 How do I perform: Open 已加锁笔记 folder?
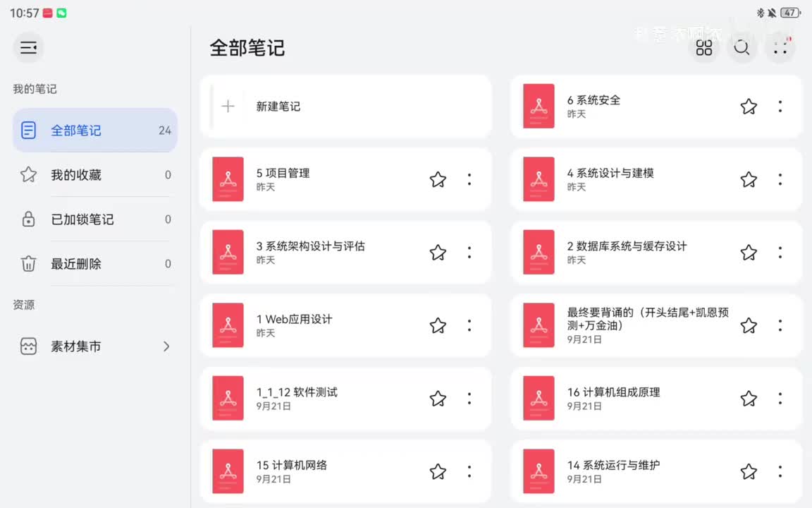point(94,219)
